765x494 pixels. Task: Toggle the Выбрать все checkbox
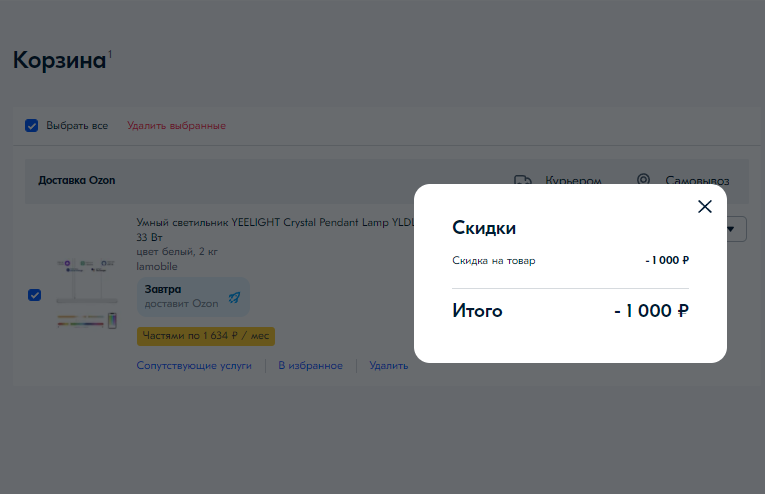pyautogui.click(x=32, y=126)
